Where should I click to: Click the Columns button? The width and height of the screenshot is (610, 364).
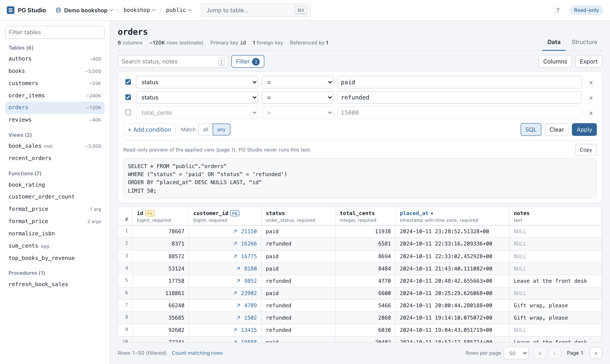tap(555, 61)
